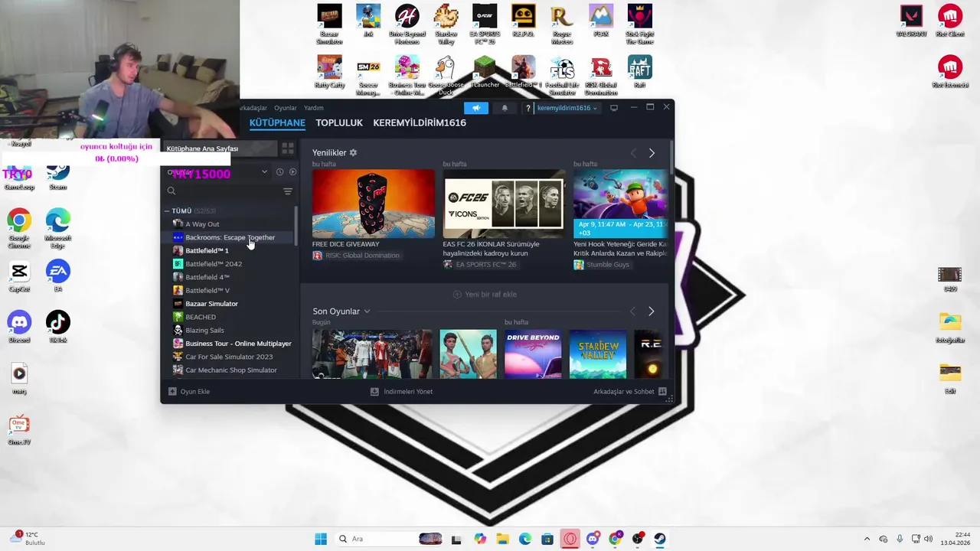Viewport: 980px width, 551px height.
Task: Open Steam announcements megaphone button
Action: pos(475,108)
